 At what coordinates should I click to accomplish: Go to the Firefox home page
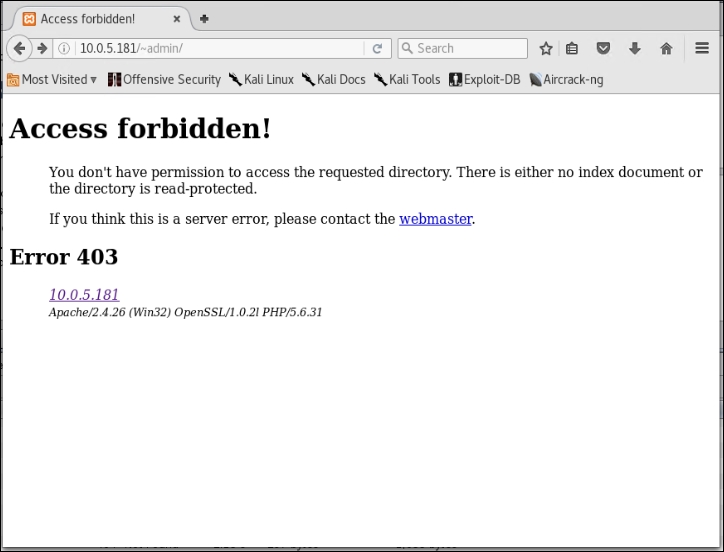point(666,48)
